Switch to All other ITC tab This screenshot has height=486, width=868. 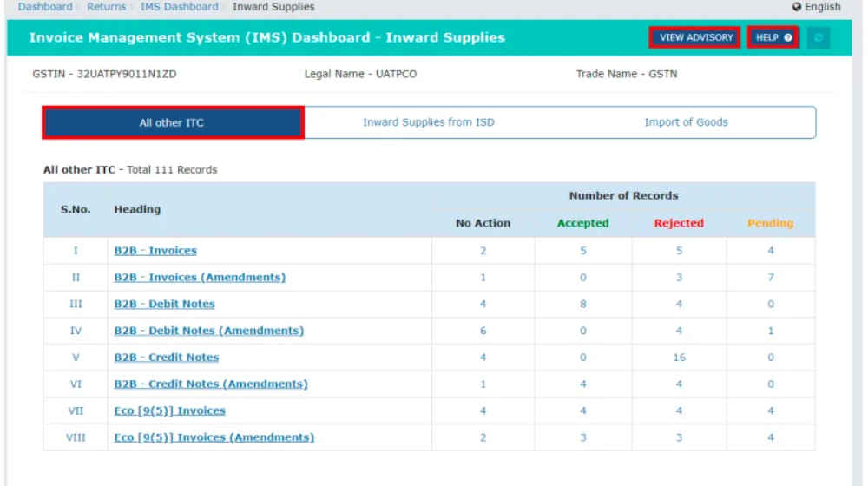click(x=173, y=122)
